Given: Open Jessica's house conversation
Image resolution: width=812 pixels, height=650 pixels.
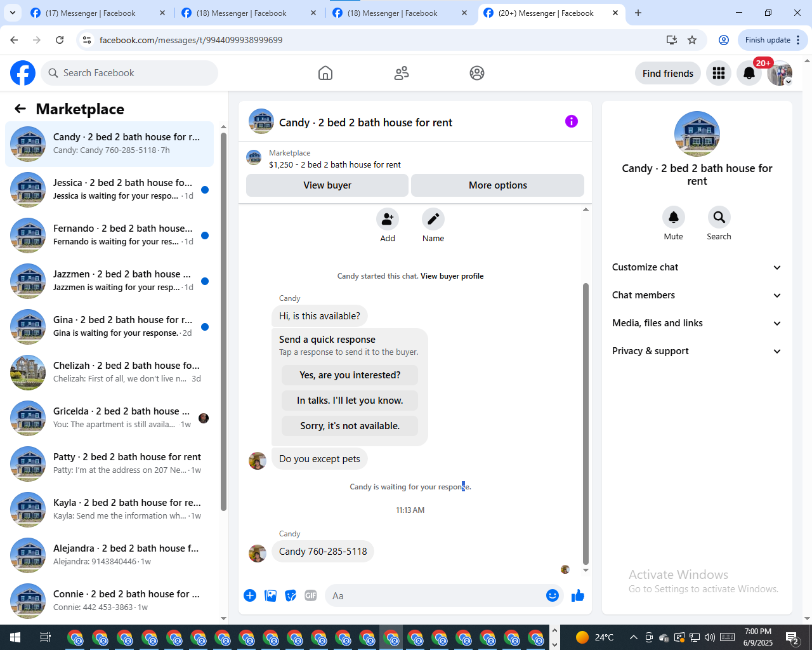Looking at the screenshot, I should coord(110,190).
